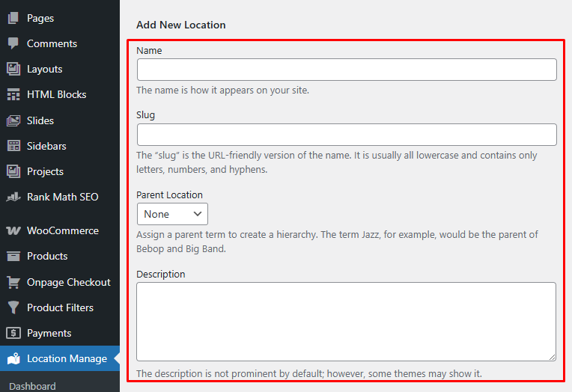Click the Onpage Checkout cart icon
Viewport: 572px width, 392px height.
[x=13, y=282]
